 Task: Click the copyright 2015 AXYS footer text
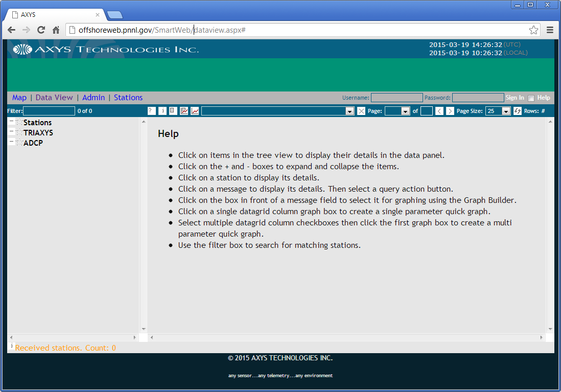click(x=280, y=358)
